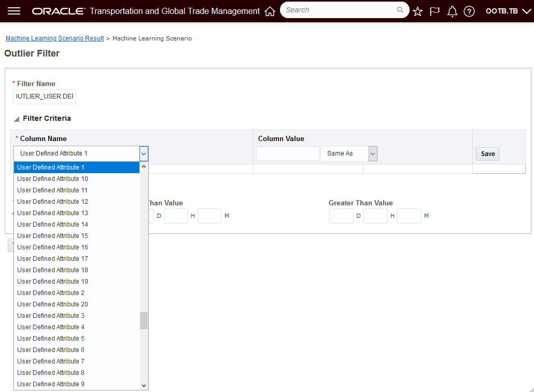Image resolution: width=534 pixels, height=392 pixels.
Task: Pick User Defined Attribute 5
Action: tap(77, 339)
